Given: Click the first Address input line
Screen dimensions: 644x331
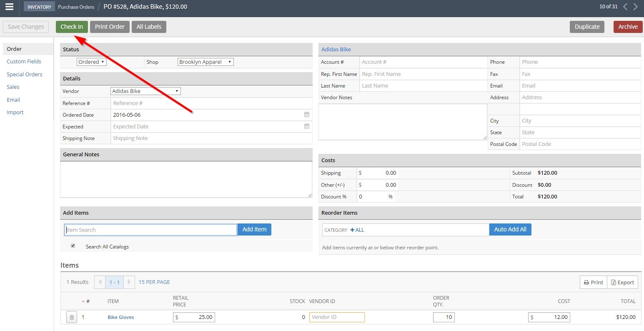Looking at the screenshot, I should click(580, 97).
